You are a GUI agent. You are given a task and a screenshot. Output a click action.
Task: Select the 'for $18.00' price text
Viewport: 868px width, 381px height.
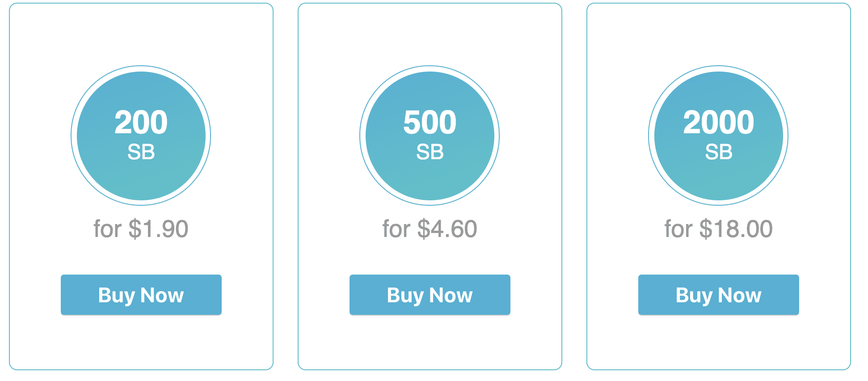(x=718, y=229)
